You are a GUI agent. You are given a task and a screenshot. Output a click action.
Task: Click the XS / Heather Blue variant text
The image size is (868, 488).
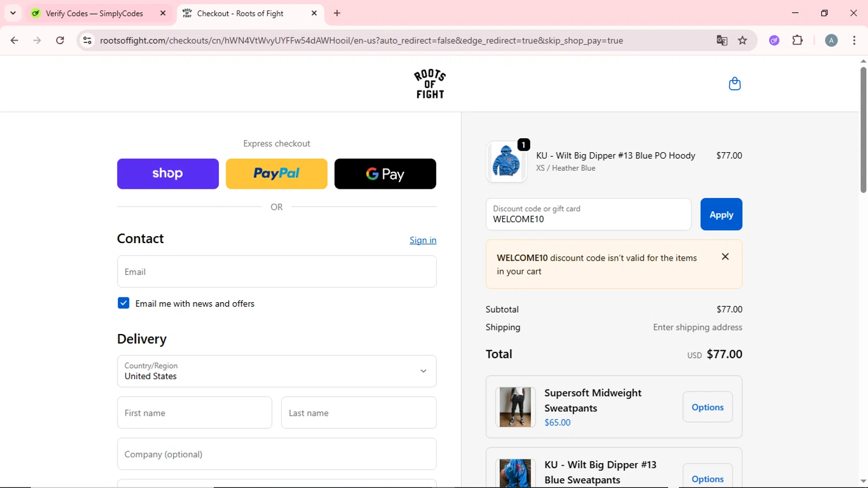[x=565, y=168]
